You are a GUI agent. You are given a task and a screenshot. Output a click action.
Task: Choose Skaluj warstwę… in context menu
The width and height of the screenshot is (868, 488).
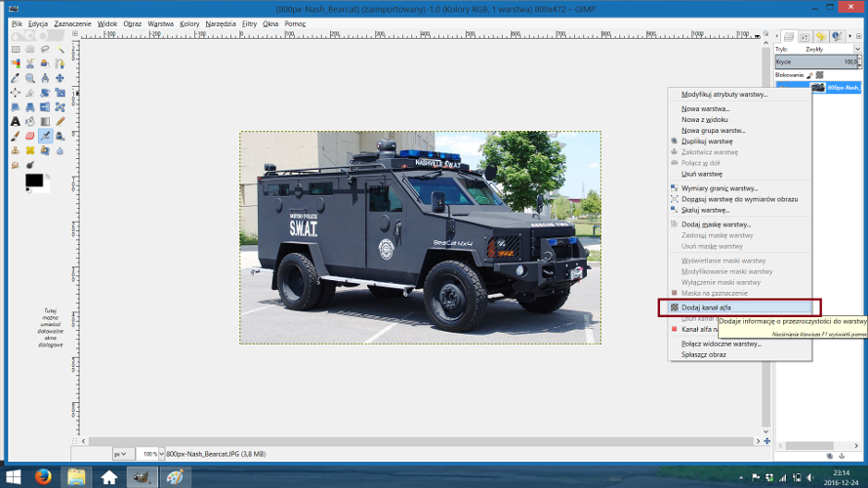(739, 210)
